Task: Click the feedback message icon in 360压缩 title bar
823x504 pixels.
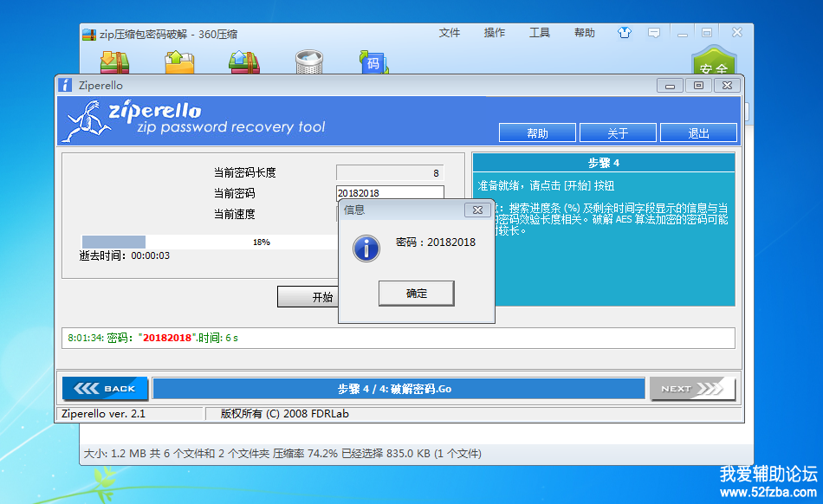Action: (654, 34)
